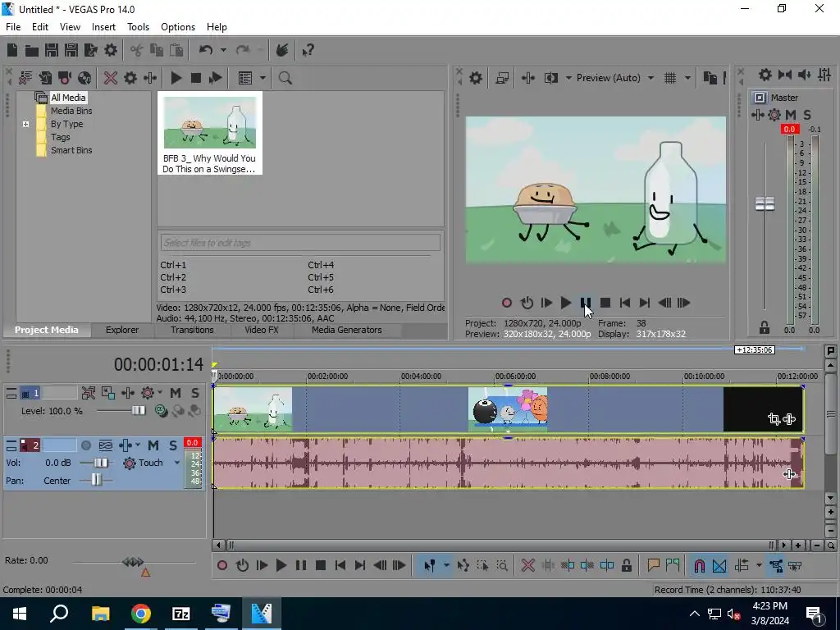Expand the By Type tree node
Viewport: 840px width, 630px height.
(25, 124)
